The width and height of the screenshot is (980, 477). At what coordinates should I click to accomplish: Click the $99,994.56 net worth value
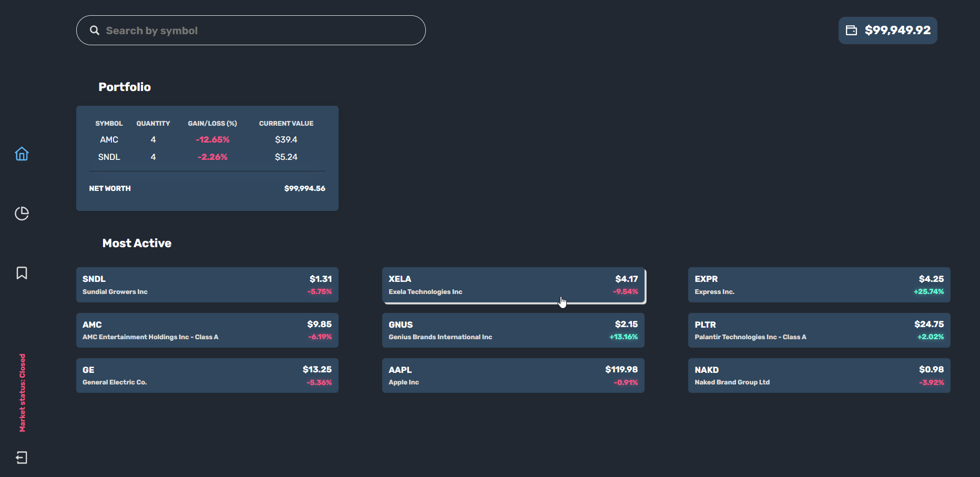coord(304,188)
